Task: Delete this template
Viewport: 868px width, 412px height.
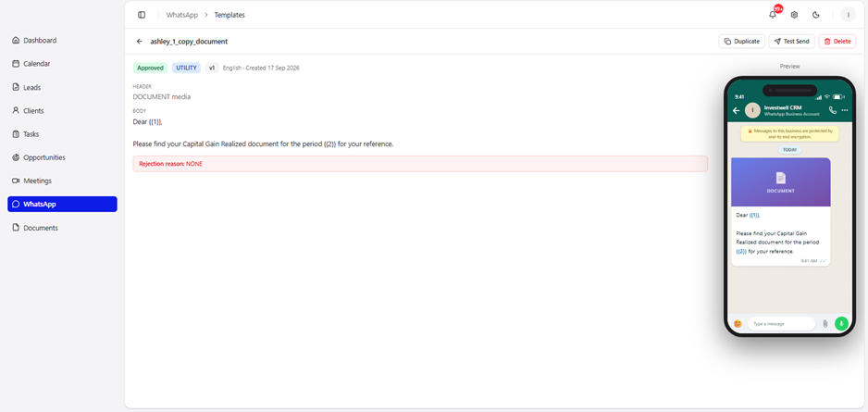Action: 837,41
